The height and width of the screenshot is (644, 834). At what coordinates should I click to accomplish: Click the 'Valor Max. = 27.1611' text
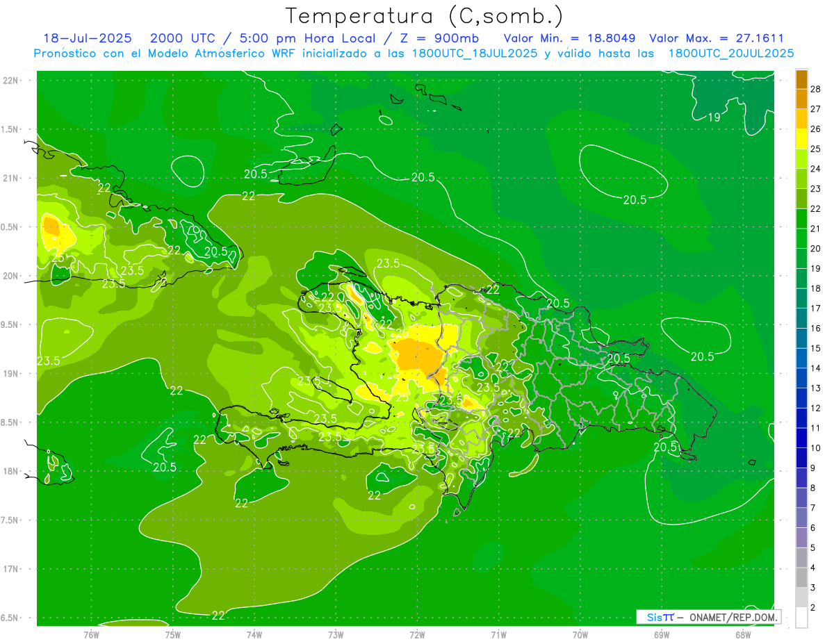[x=716, y=39]
